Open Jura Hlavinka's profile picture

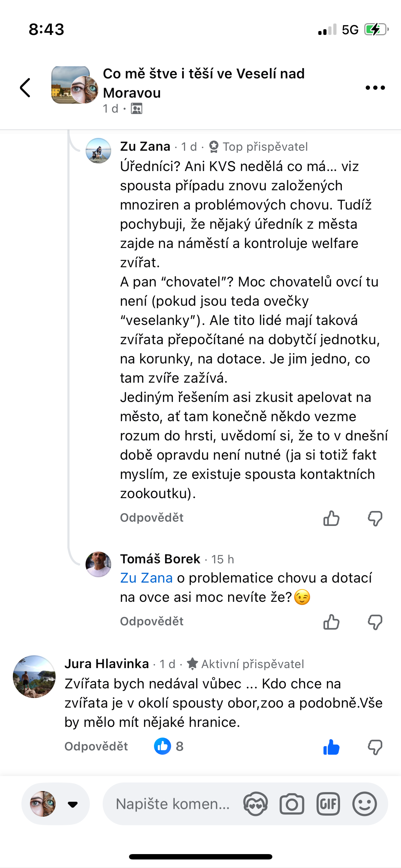[34, 677]
